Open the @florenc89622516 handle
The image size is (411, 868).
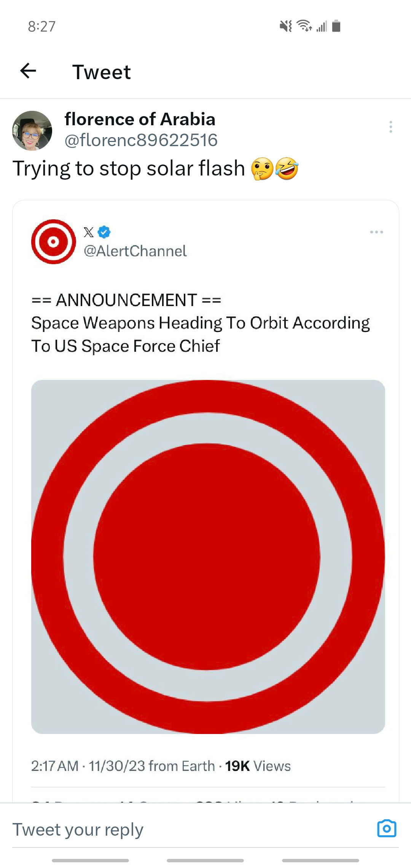pos(141,140)
